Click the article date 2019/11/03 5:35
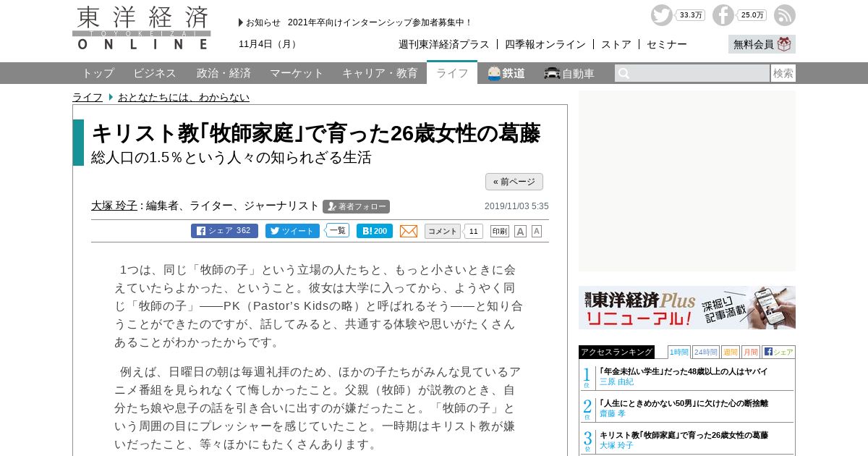 (x=516, y=206)
